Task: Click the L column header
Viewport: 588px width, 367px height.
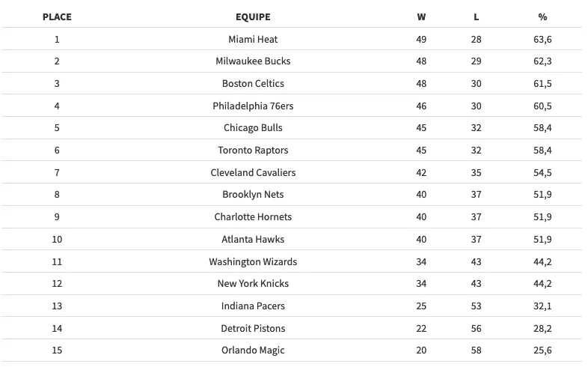Action: pyautogui.click(x=477, y=16)
